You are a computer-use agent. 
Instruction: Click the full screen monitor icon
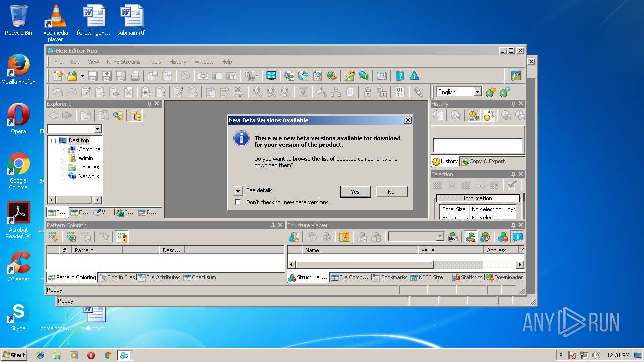tap(271, 76)
